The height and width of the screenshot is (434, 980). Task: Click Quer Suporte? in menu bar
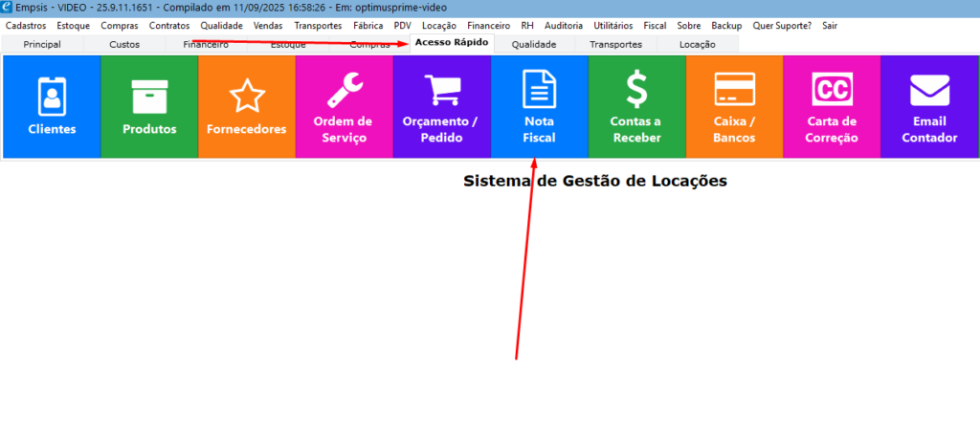point(782,26)
